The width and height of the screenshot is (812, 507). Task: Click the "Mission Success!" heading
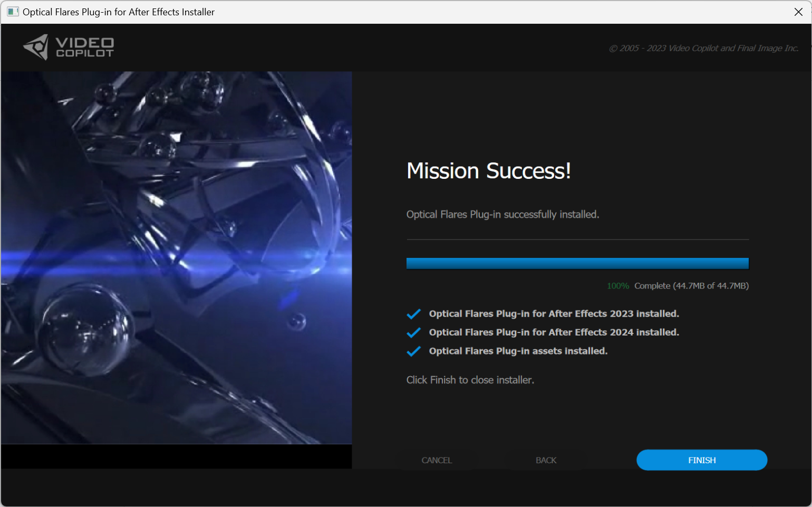click(489, 171)
